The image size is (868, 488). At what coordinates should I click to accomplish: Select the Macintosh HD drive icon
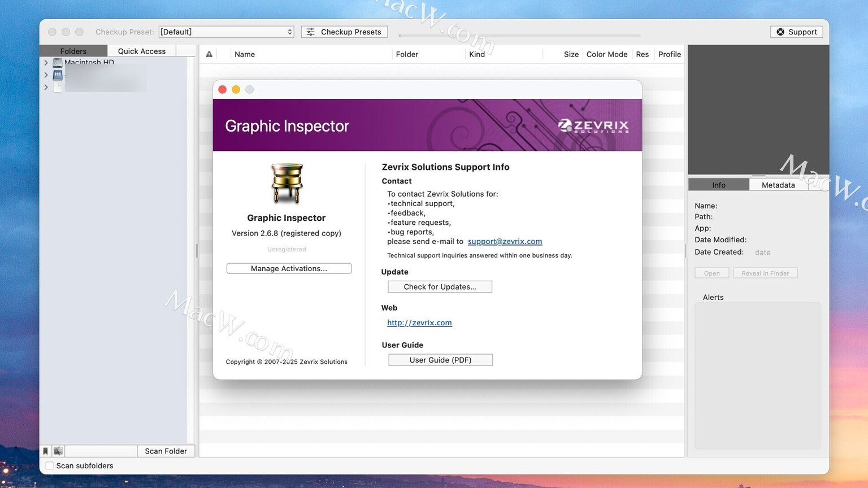[58, 63]
